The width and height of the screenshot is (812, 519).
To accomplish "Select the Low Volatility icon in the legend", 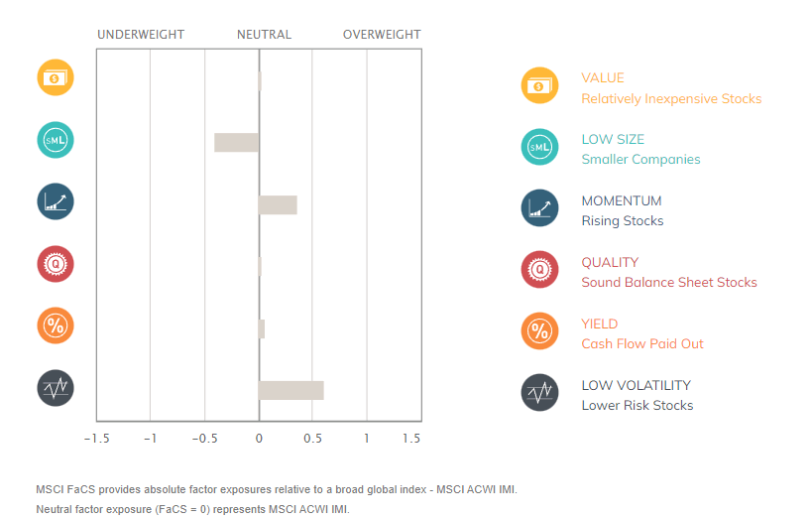I will click(539, 393).
